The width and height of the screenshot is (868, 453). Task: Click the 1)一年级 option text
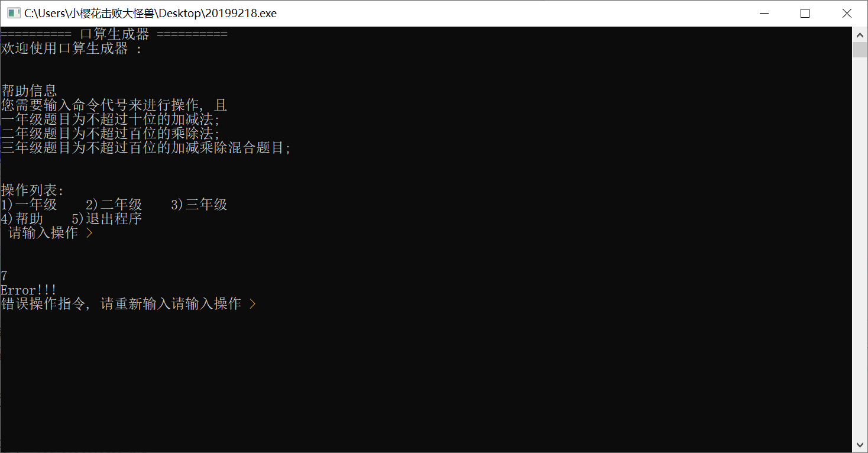coord(29,205)
